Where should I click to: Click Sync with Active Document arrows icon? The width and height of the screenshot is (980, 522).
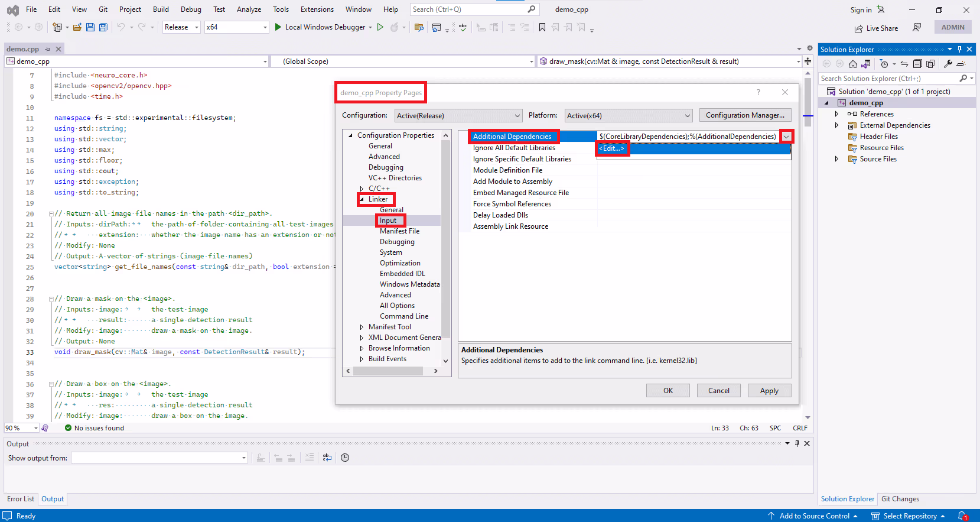(904, 64)
